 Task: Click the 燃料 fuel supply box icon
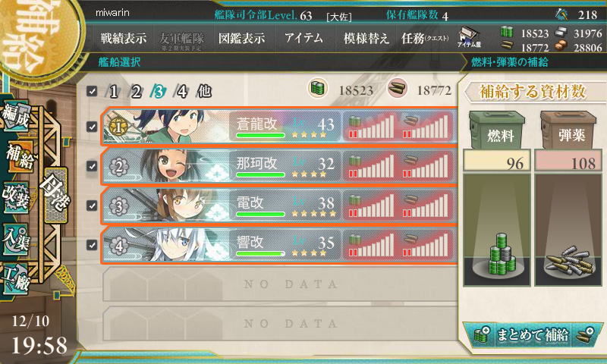(x=497, y=130)
